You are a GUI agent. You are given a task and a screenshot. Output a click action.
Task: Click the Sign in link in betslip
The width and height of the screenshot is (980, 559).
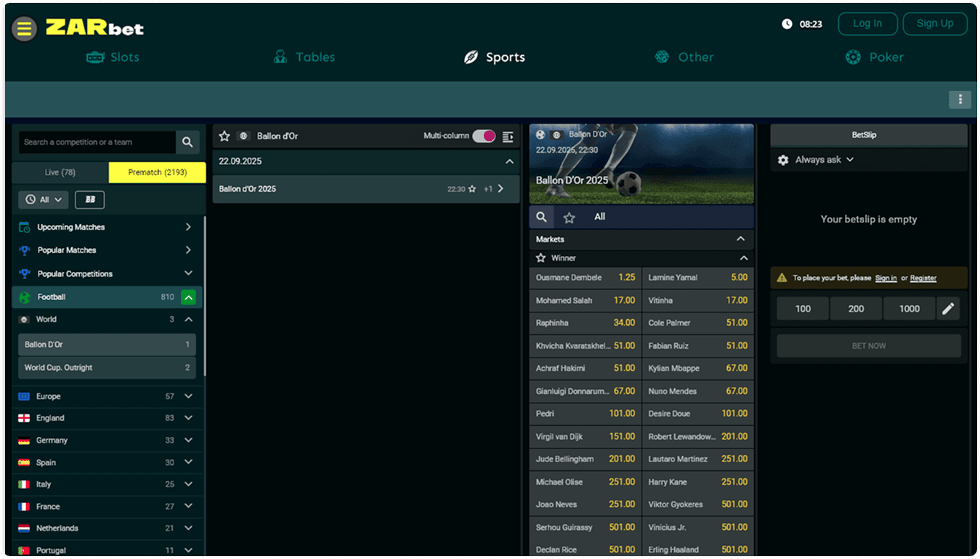pyautogui.click(x=886, y=278)
